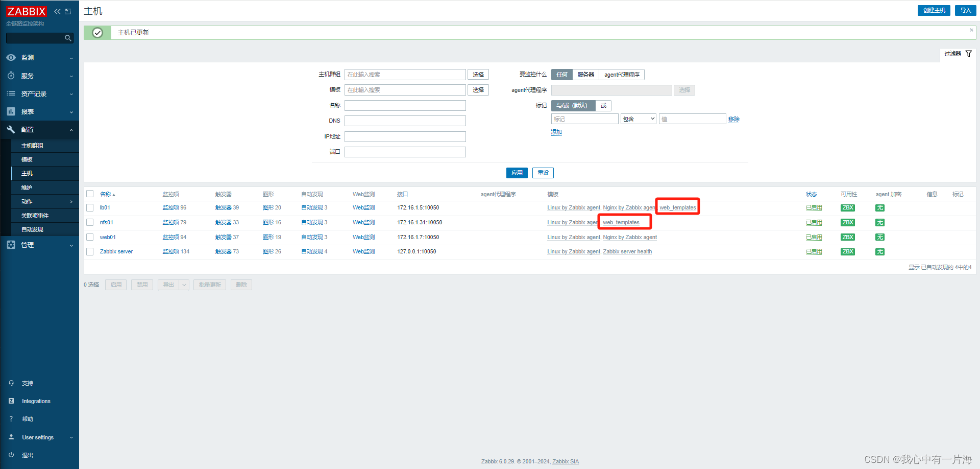Select 服务器 under 要监控什么
The image size is (980, 469).
(x=586, y=75)
